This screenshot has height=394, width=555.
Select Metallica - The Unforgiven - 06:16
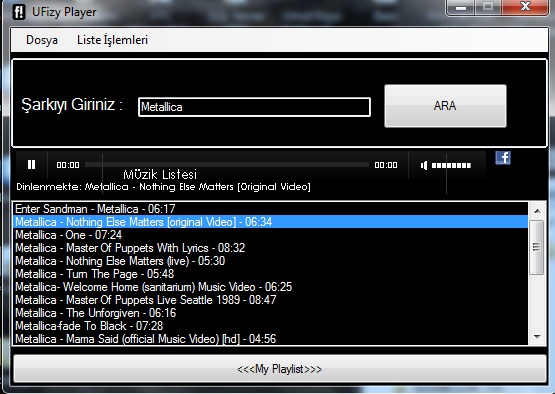(270, 313)
